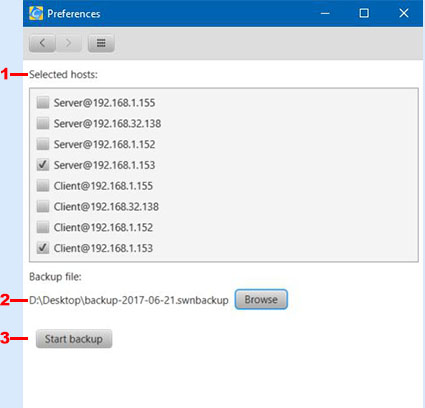This screenshot has width=425, height=408.
Task: Minimize the Preferences window
Action: click(x=325, y=13)
